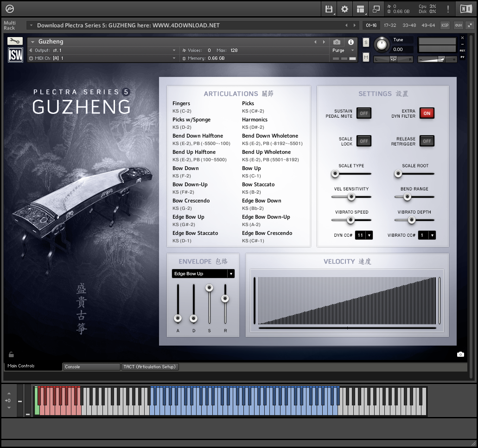Open instrument edit wrench icon
Viewport: 478px width, 448px height.
click(15, 41)
